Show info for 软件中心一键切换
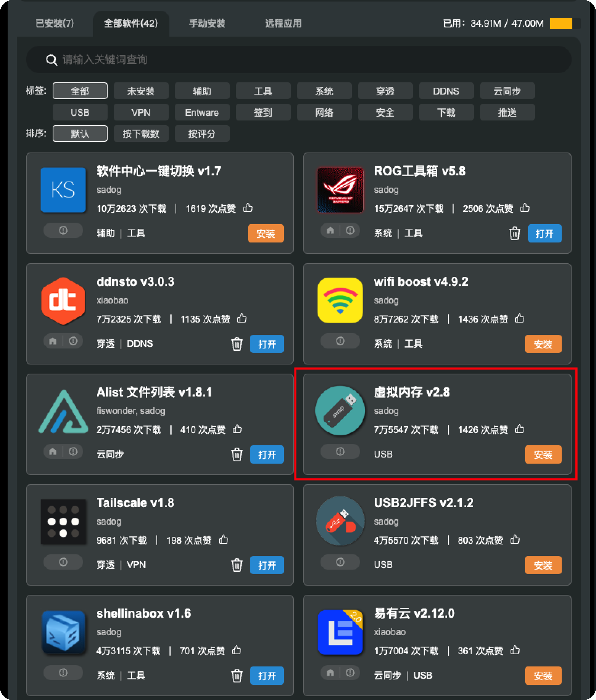 point(63,230)
